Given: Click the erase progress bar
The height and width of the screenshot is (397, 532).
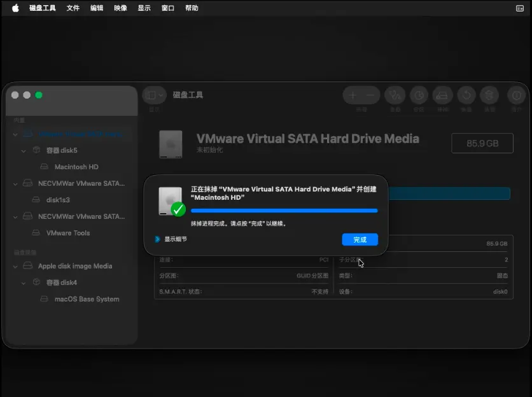Looking at the screenshot, I should 284,210.
